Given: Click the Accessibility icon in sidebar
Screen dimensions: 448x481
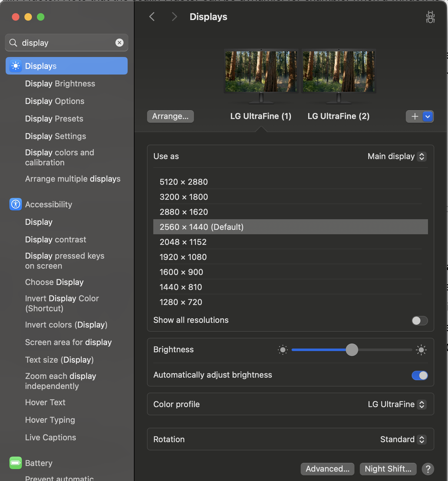Looking at the screenshot, I should [16, 204].
